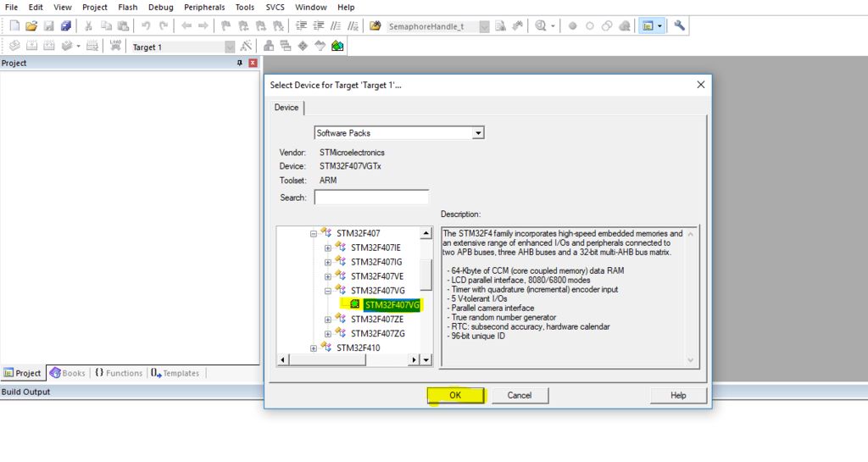
Task: Open the SVCS menu
Action: (275, 7)
